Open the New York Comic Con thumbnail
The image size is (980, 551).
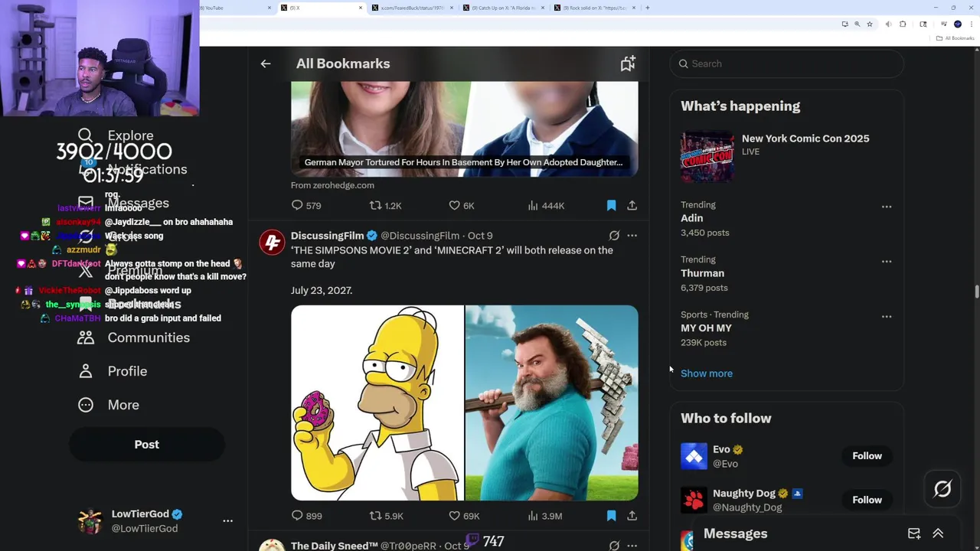[707, 156]
